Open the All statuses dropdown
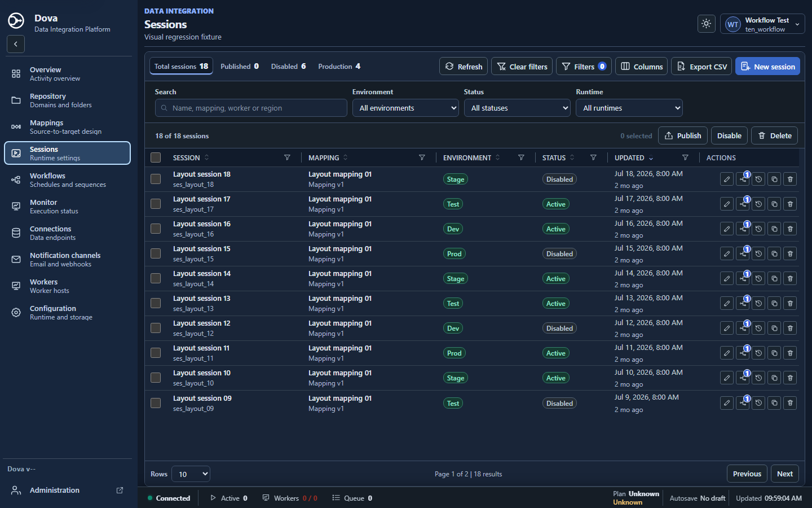 click(x=517, y=108)
